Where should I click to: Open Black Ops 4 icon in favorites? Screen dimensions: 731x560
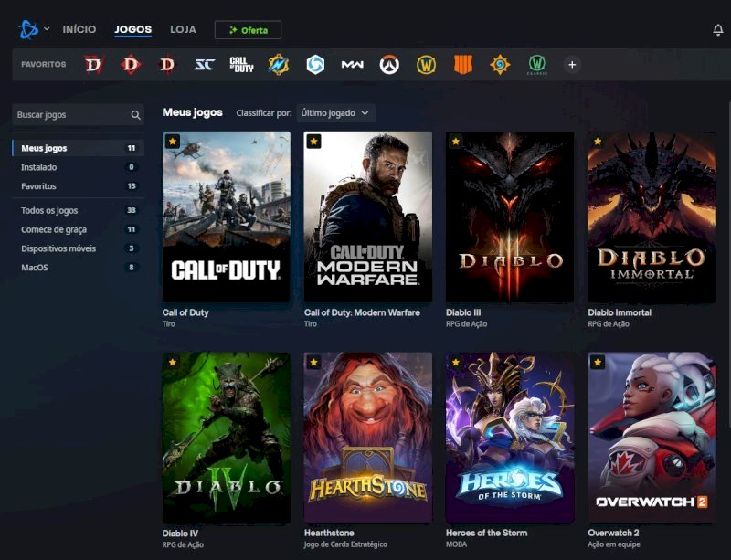click(x=462, y=65)
